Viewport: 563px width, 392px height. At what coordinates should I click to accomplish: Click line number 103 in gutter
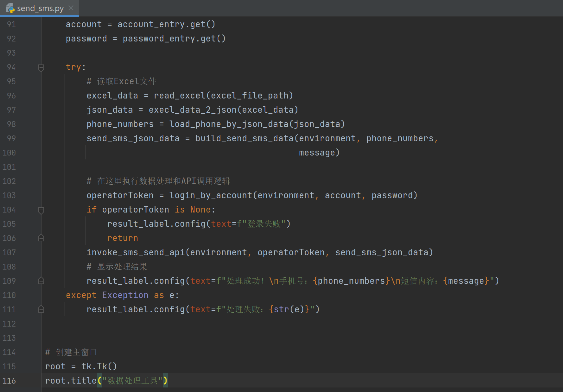tap(9, 195)
